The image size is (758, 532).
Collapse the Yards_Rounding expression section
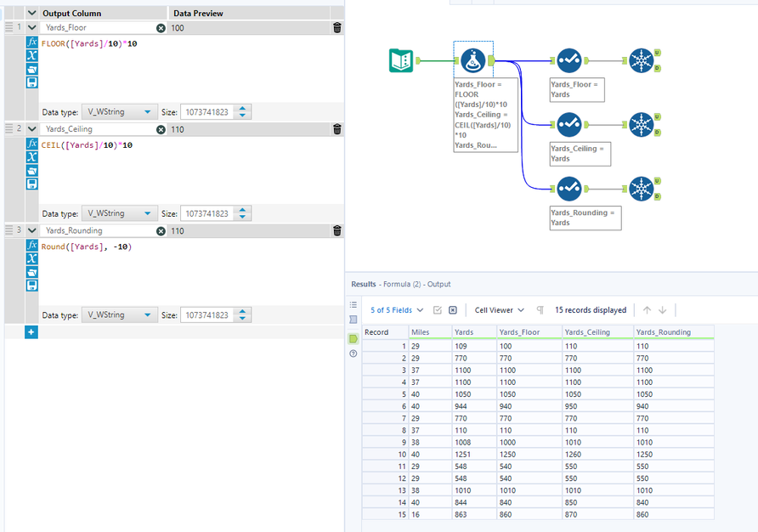coord(32,230)
